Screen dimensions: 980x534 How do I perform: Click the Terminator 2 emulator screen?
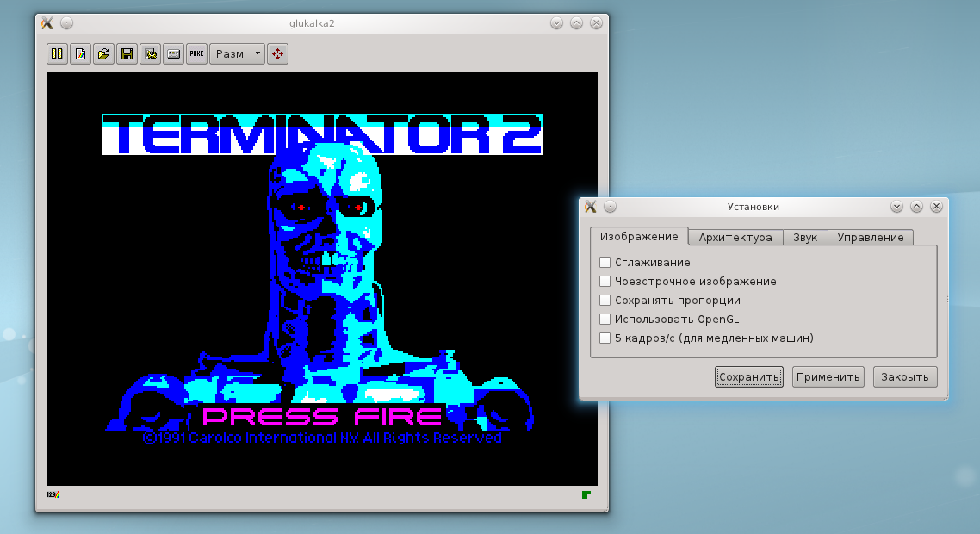tap(322, 279)
